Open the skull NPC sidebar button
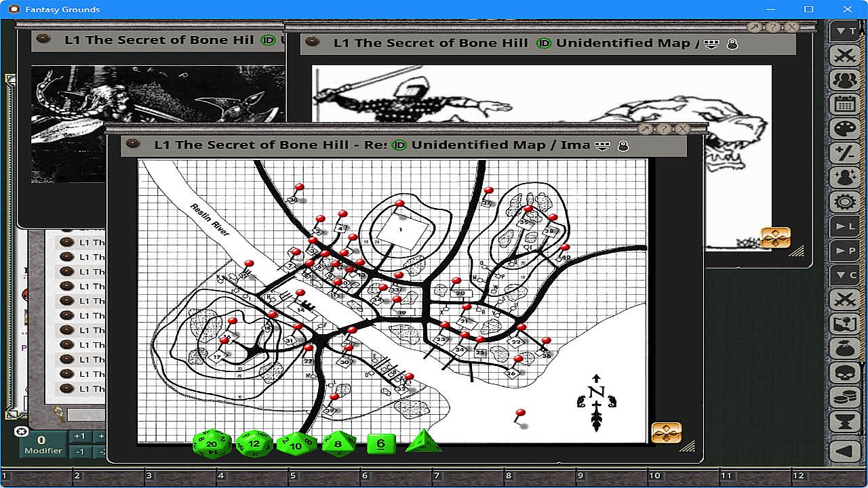 (x=845, y=373)
